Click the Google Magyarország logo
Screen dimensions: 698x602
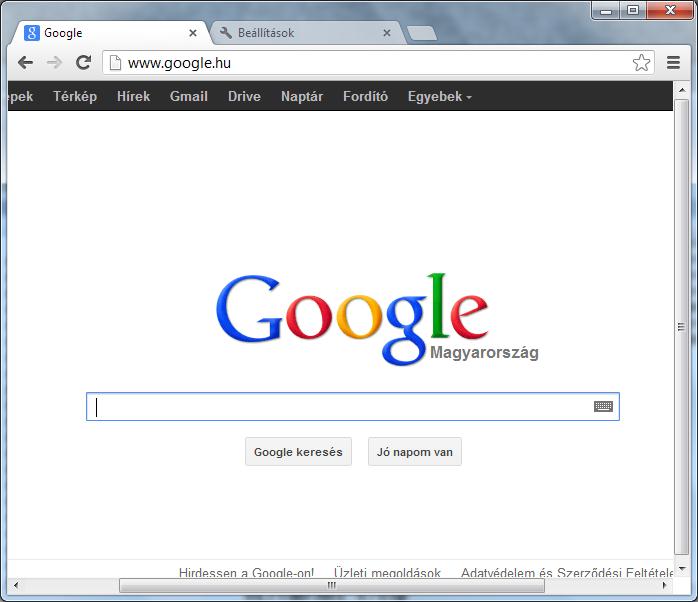point(377,319)
